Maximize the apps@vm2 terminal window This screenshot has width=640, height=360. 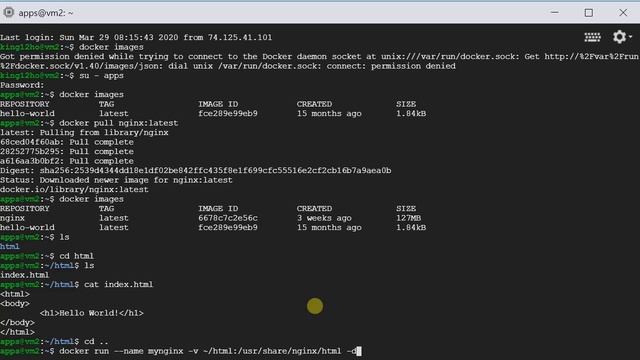pyautogui.click(x=589, y=13)
